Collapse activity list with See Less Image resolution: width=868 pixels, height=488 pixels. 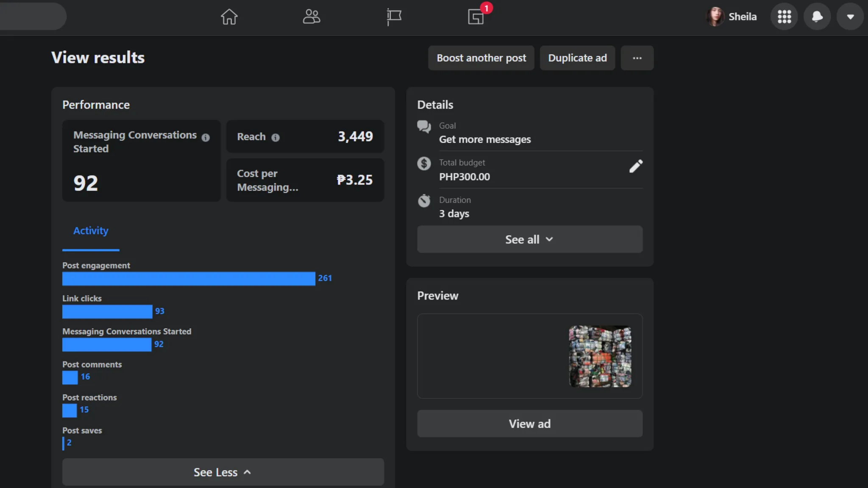click(x=223, y=472)
